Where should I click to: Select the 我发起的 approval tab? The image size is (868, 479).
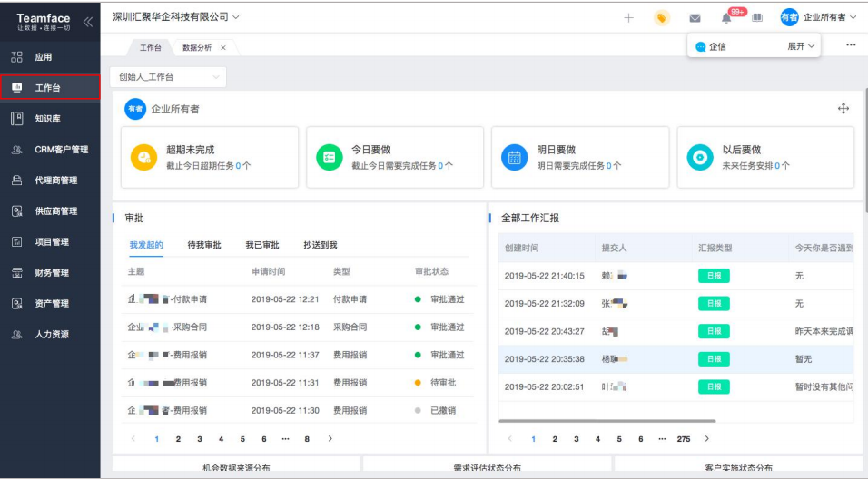[146, 245]
